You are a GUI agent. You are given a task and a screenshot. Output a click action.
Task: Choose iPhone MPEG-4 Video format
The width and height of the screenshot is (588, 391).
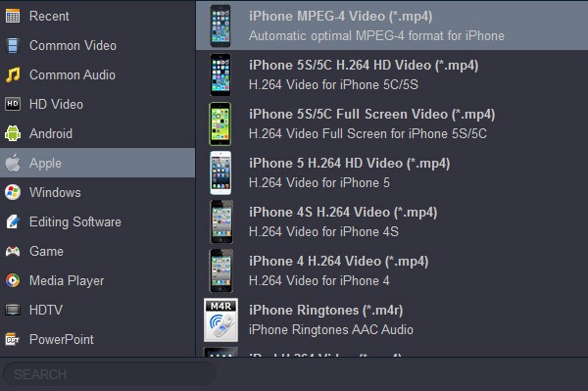[x=392, y=25]
